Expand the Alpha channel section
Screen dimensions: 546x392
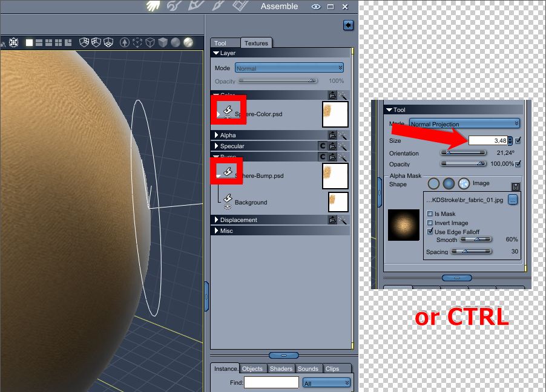pyautogui.click(x=216, y=135)
